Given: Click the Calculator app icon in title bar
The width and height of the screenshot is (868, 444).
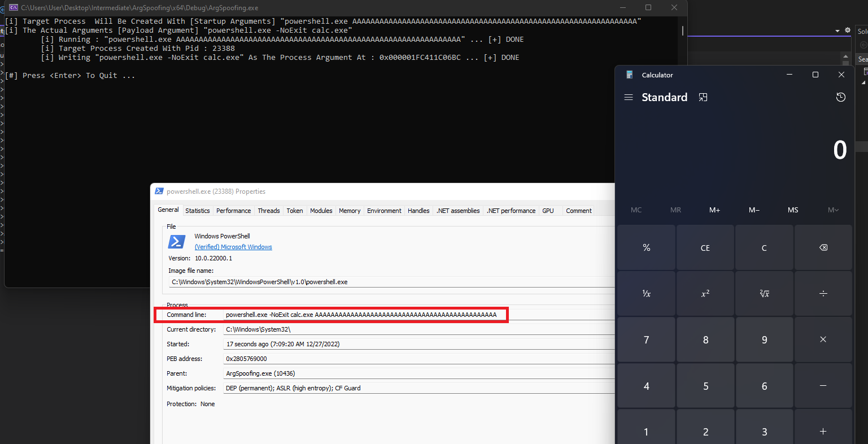Looking at the screenshot, I should coord(629,75).
